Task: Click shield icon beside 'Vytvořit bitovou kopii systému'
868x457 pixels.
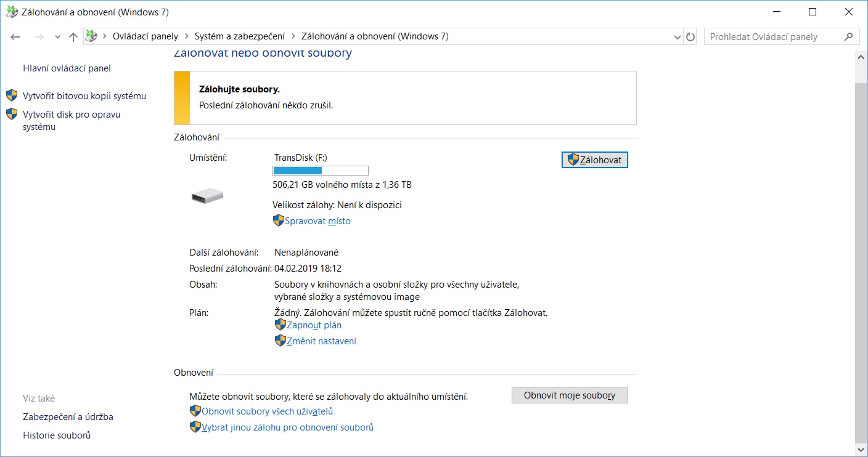Action: pyautogui.click(x=12, y=95)
